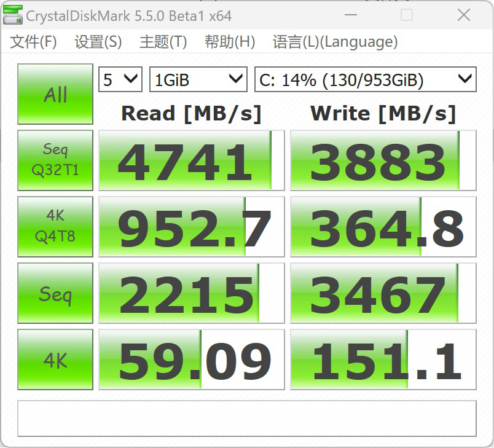Open the 设置(S) menu

pyautogui.click(x=98, y=42)
